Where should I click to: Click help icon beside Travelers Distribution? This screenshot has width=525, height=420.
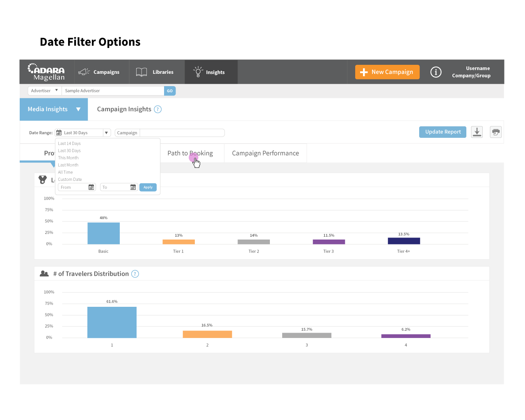point(135,274)
